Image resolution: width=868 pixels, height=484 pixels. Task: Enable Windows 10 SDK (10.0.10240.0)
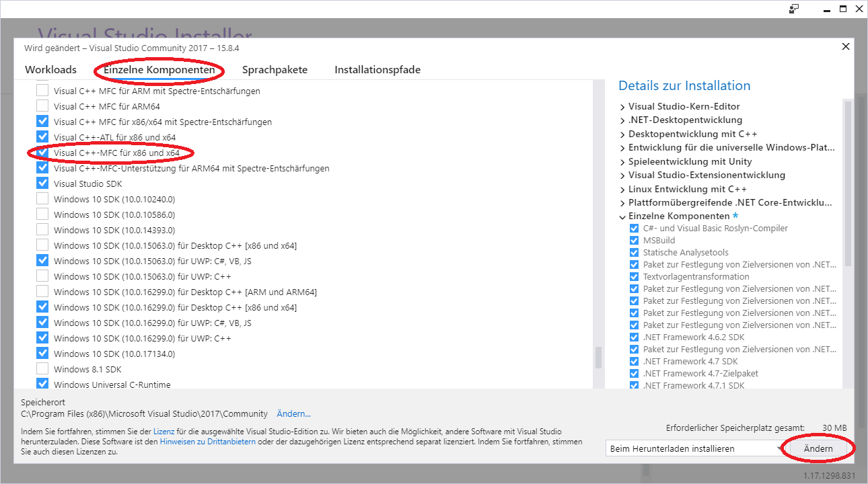tap(42, 199)
